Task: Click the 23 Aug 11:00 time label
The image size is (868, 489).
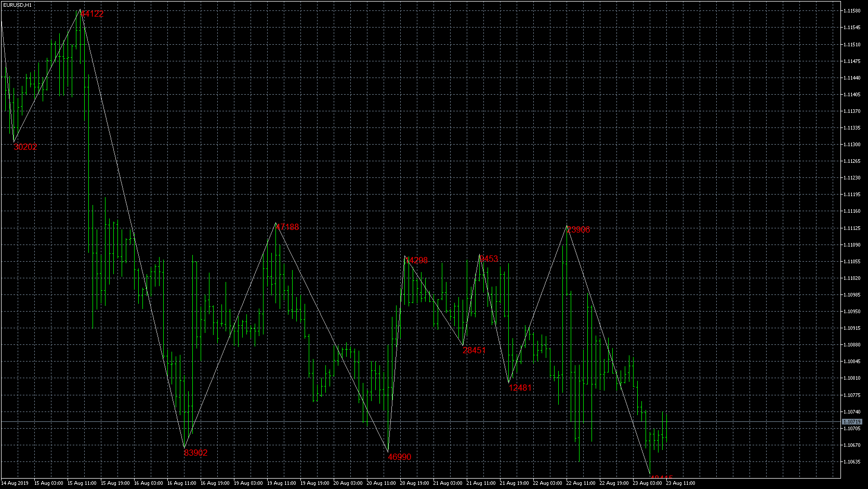Action: tap(681, 483)
